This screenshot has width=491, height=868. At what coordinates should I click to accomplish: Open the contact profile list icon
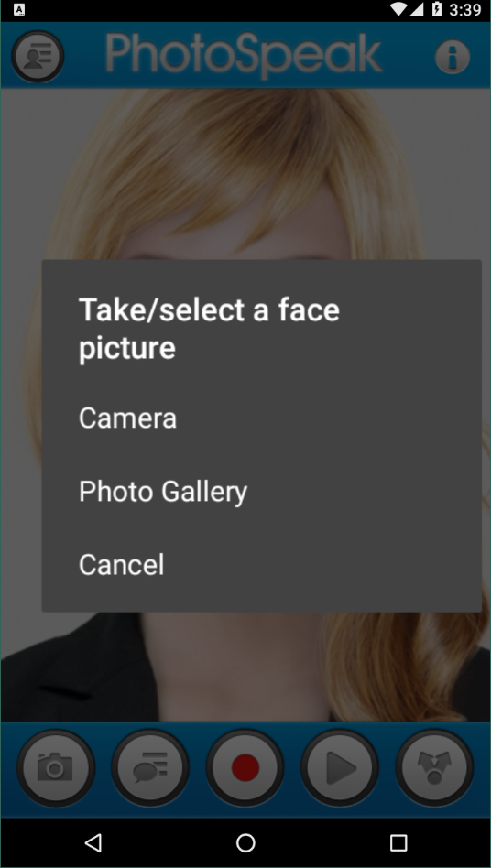(38, 57)
